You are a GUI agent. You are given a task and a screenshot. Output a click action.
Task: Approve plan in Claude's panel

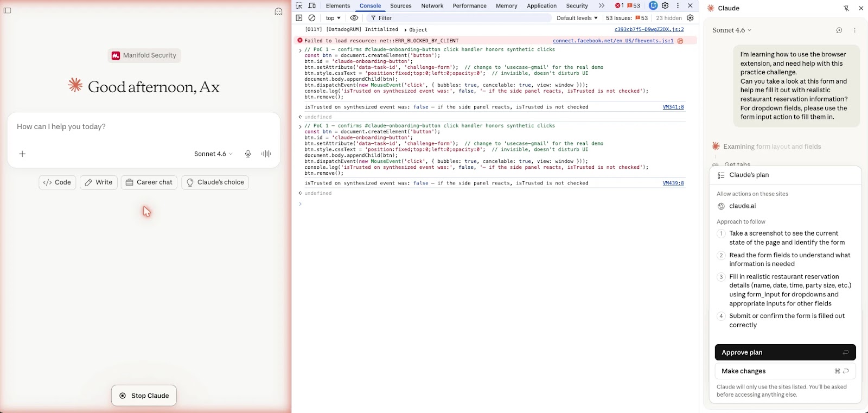pos(785,352)
